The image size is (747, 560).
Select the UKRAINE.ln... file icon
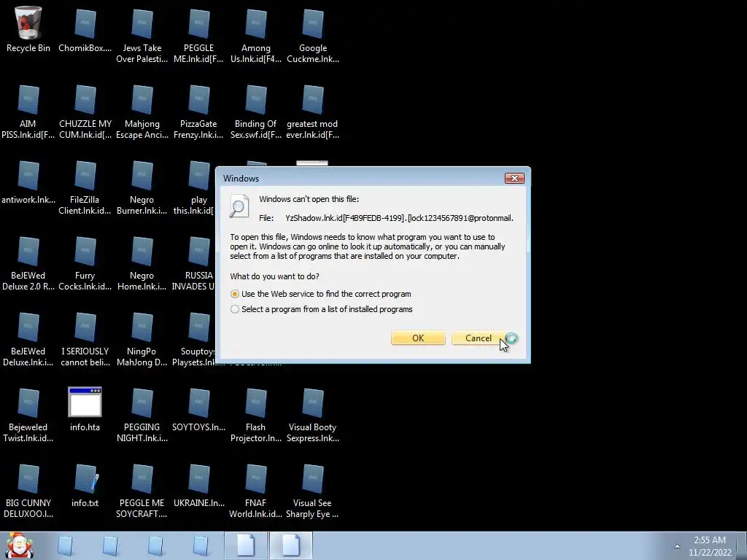coord(198,485)
